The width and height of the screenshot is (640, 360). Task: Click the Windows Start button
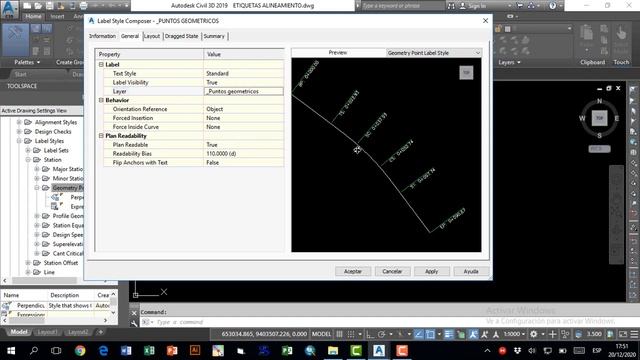[11, 351]
